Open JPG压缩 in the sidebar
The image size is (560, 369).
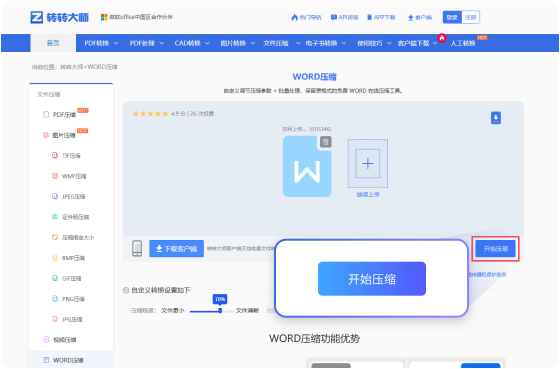click(67, 319)
